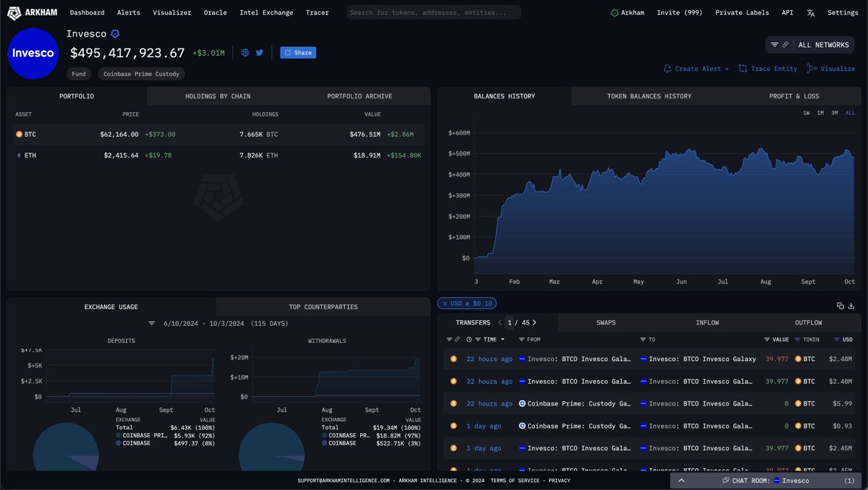The width and height of the screenshot is (868, 490).
Task: Open Private Labels
Action: tap(742, 13)
